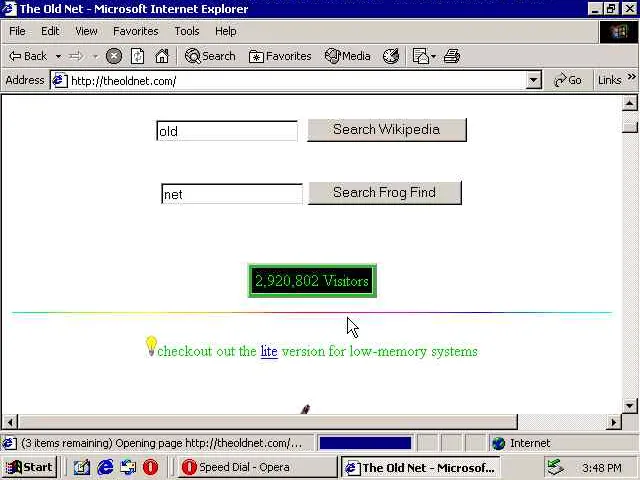This screenshot has height=480, width=640.
Task: Click the yellow lightbulb icon
Action: [151, 346]
